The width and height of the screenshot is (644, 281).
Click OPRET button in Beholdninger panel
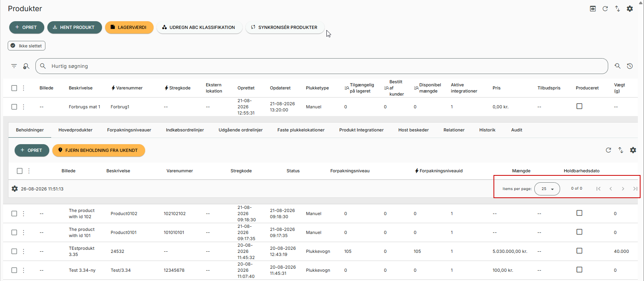click(x=32, y=150)
